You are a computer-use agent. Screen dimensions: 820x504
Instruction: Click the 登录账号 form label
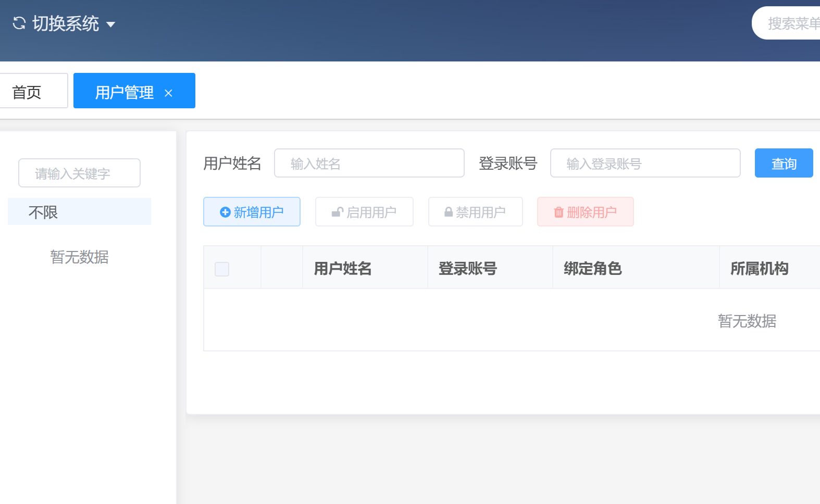click(508, 163)
